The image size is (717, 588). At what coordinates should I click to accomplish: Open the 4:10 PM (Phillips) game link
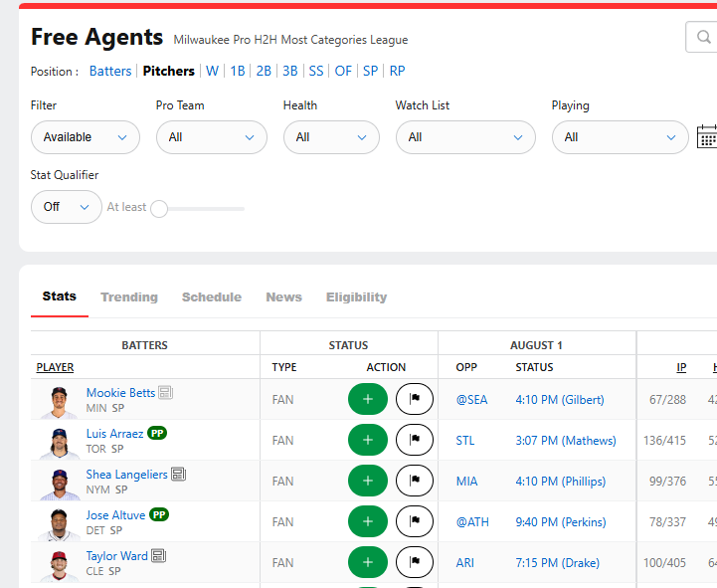(561, 481)
